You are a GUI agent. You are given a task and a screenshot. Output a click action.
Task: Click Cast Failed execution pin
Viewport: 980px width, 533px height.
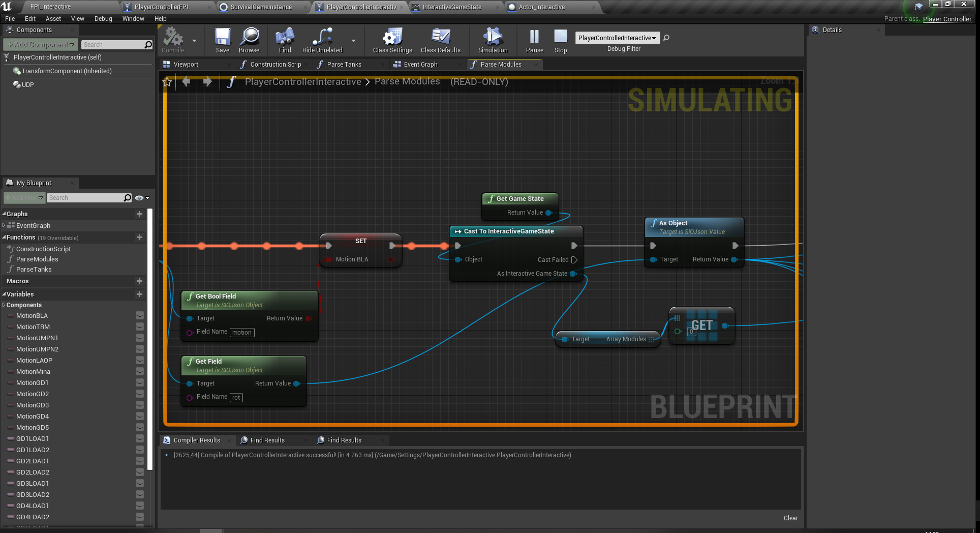pyautogui.click(x=574, y=260)
